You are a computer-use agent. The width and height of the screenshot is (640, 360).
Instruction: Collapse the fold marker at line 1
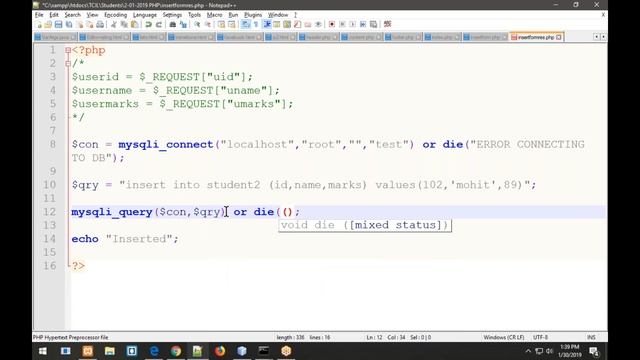(68, 50)
